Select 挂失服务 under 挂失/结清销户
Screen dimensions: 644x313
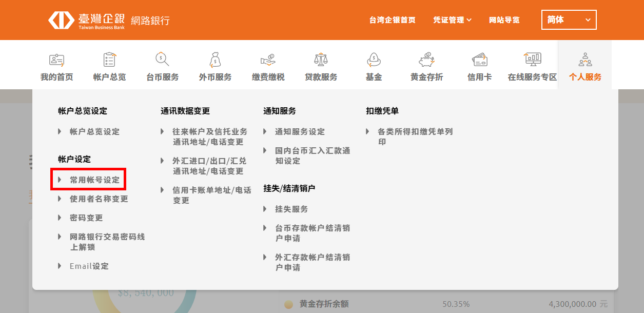tap(291, 209)
